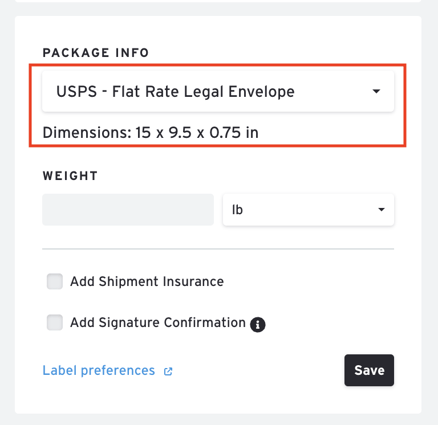The image size is (438, 425).
Task: Click info icon beside Signature Confirmation
Action: click(258, 324)
